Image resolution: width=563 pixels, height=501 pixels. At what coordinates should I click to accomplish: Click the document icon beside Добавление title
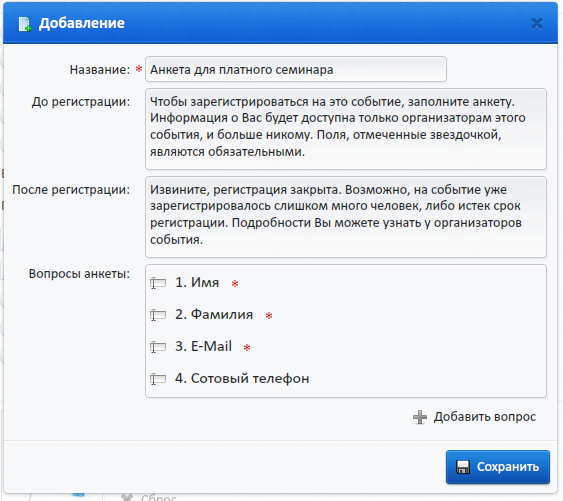[24, 24]
